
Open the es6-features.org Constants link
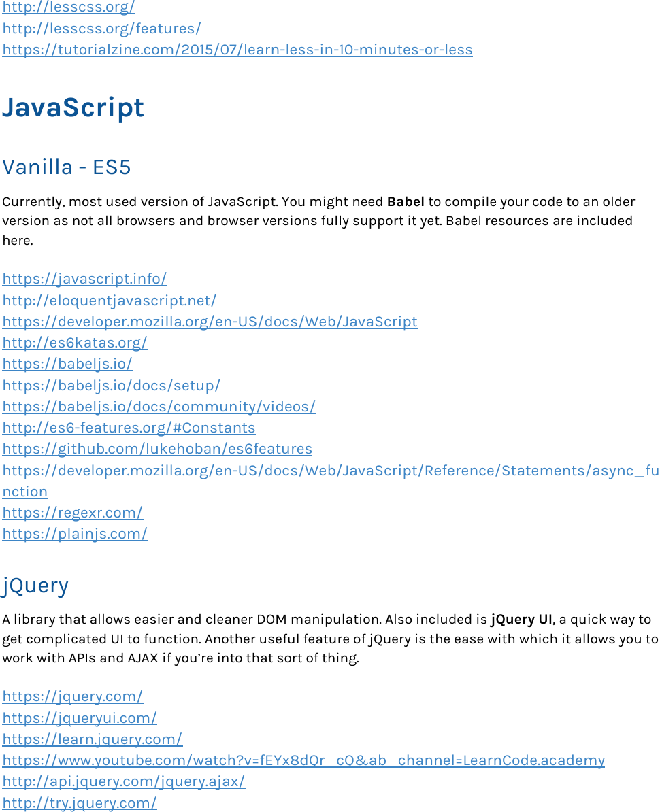click(129, 428)
